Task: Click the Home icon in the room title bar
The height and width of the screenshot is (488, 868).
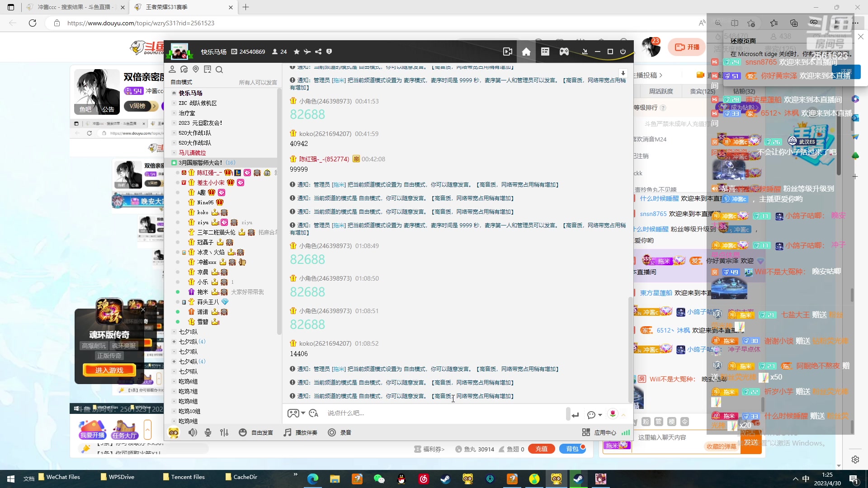Action: click(526, 52)
